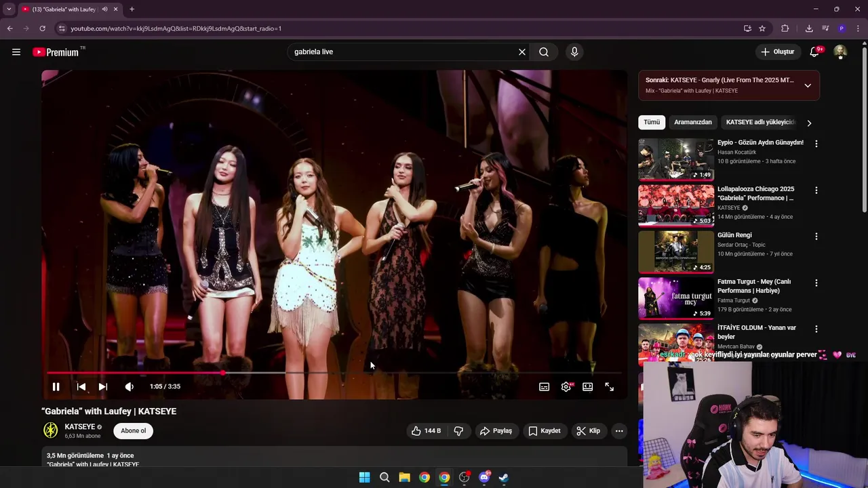Skip to next video

click(x=103, y=386)
